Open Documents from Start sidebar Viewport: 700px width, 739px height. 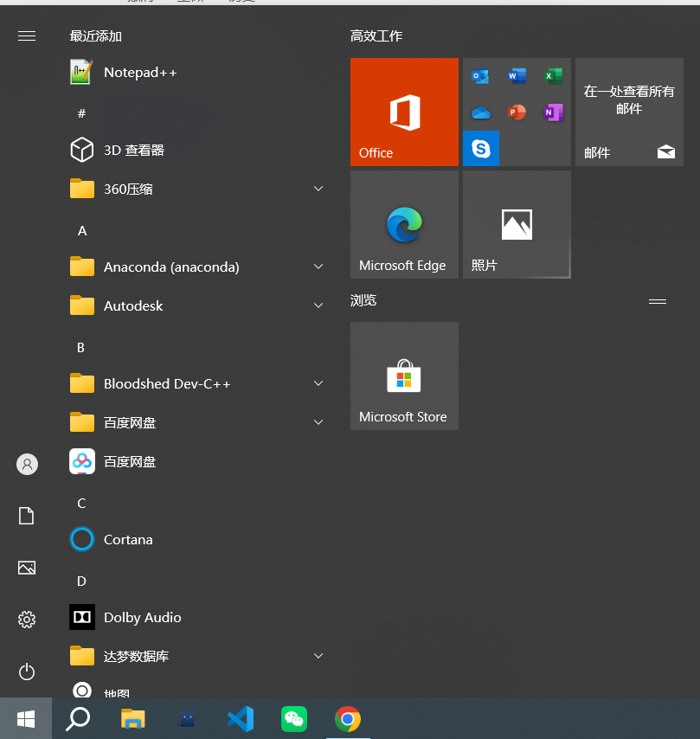point(27,516)
